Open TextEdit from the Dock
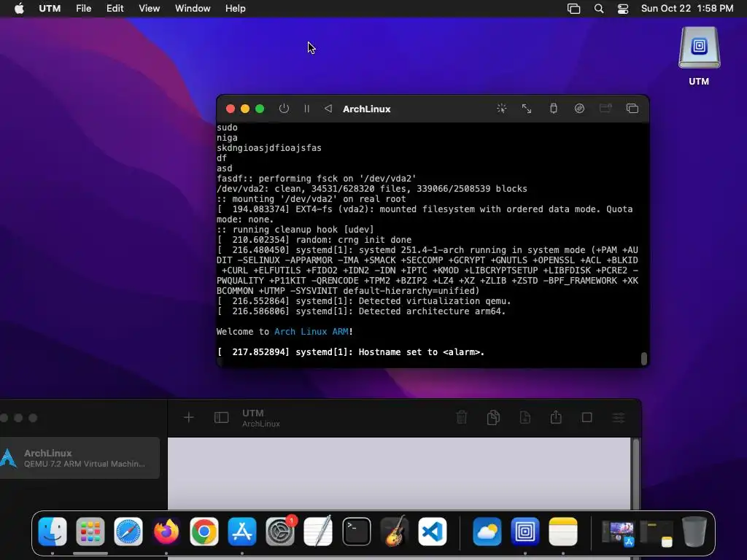 pyautogui.click(x=318, y=531)
